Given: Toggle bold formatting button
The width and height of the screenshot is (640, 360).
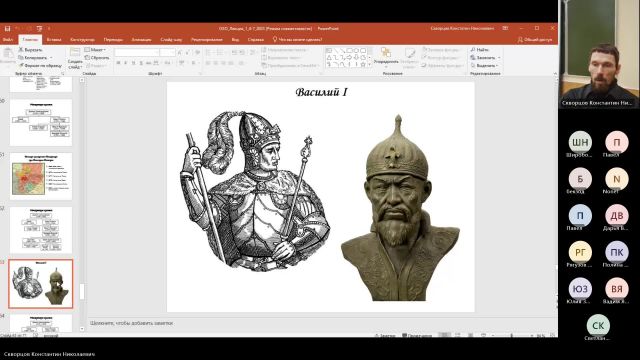Looking at the screenshot, I should pos(118,63).
